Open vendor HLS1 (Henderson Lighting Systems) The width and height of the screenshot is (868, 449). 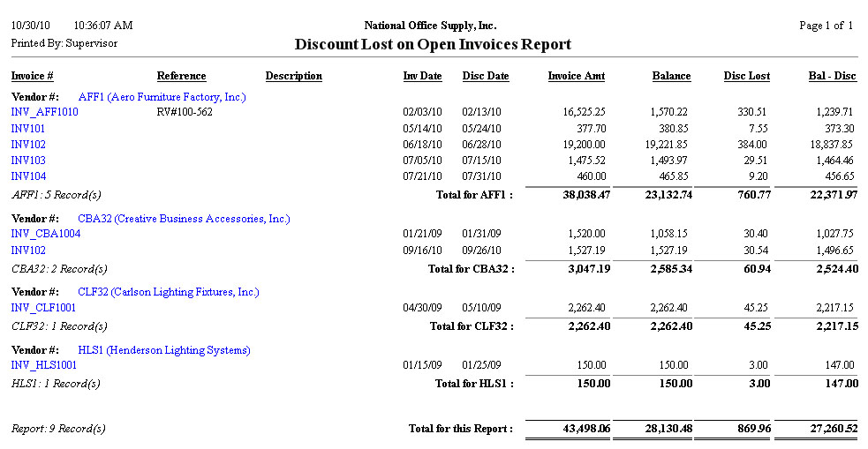[x=164, y=349]
